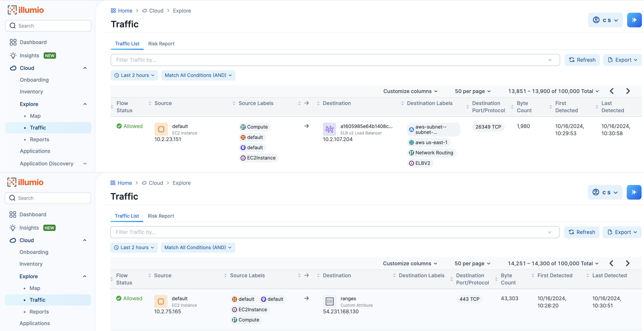Click the EC2Instance label in the 10.2.75.165 row

[x=250, y=310]
